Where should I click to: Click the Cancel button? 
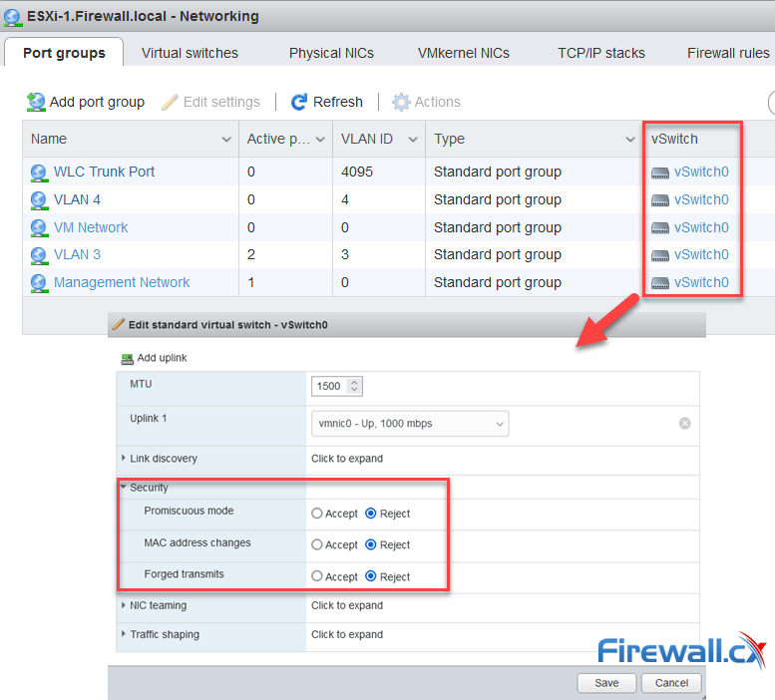(671, 683)
